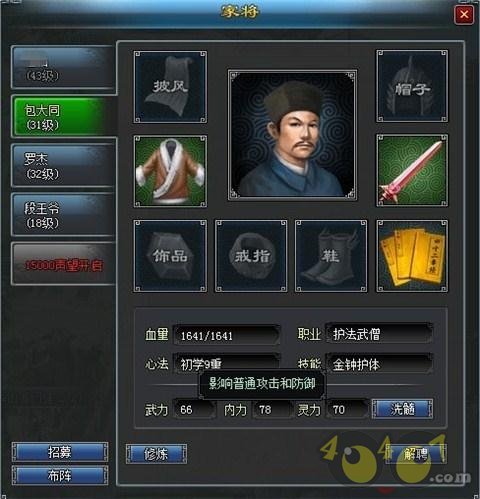Click the equipped fur-trimmed robe armor icon
Screen dimensions: 480x499
pos(170,171)
